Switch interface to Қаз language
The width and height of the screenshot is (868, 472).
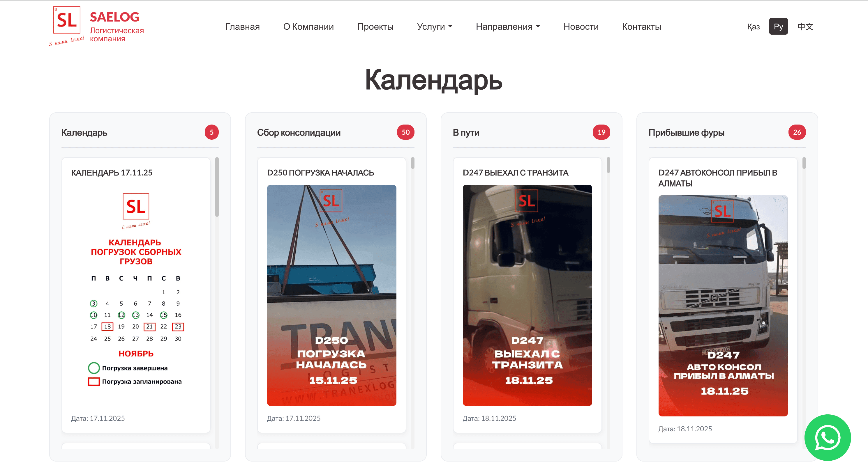[753, 26]
